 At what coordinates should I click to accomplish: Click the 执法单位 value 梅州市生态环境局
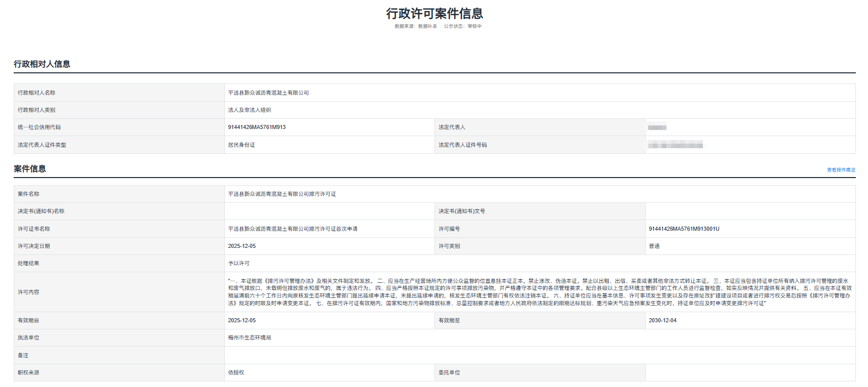click(250, 338)
